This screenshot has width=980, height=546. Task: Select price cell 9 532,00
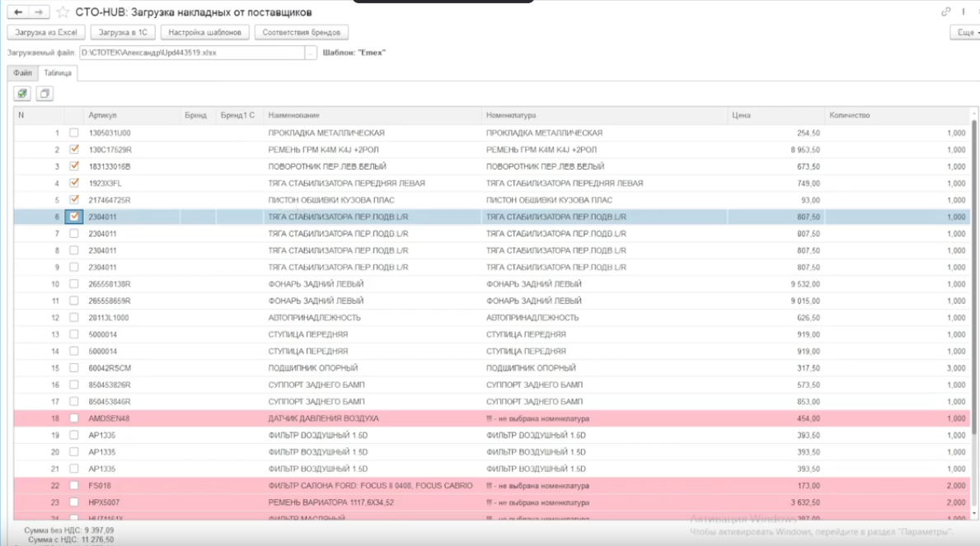tap(776, 284)
